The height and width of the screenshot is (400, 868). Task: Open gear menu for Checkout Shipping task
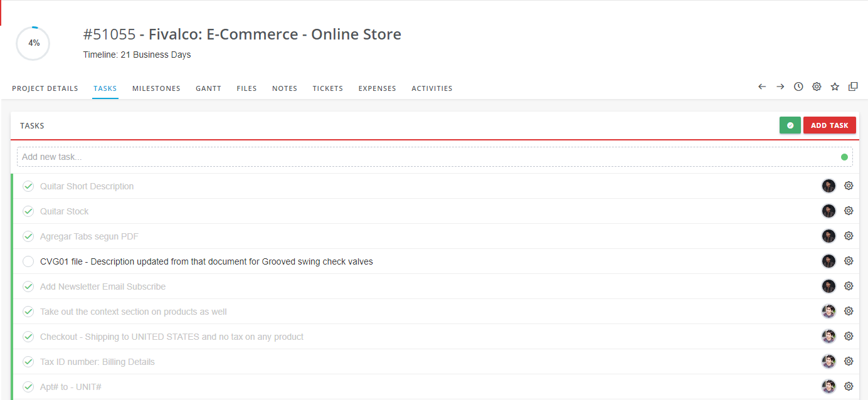pyautogui.click(x=849, y=336)
